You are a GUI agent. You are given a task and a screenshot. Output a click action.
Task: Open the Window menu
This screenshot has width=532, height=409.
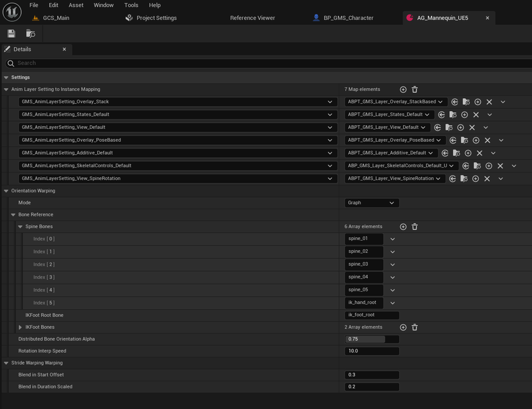click(x=103, y=5)
